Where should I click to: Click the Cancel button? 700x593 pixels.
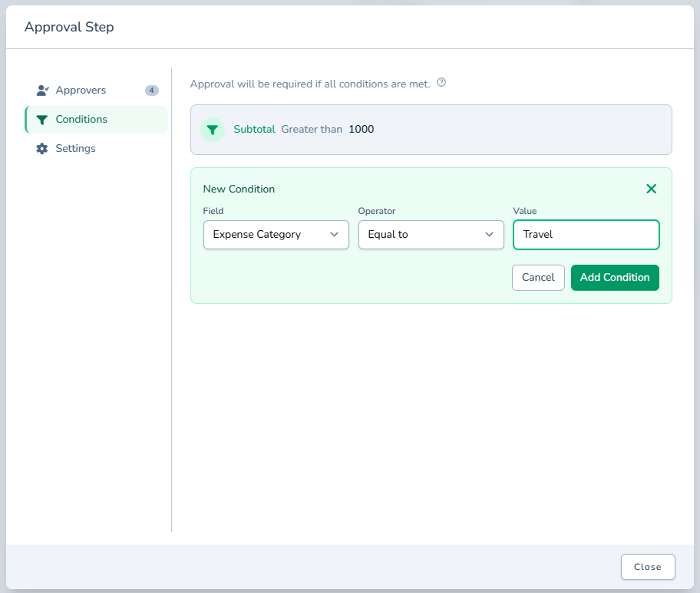[x=538, y=278]
